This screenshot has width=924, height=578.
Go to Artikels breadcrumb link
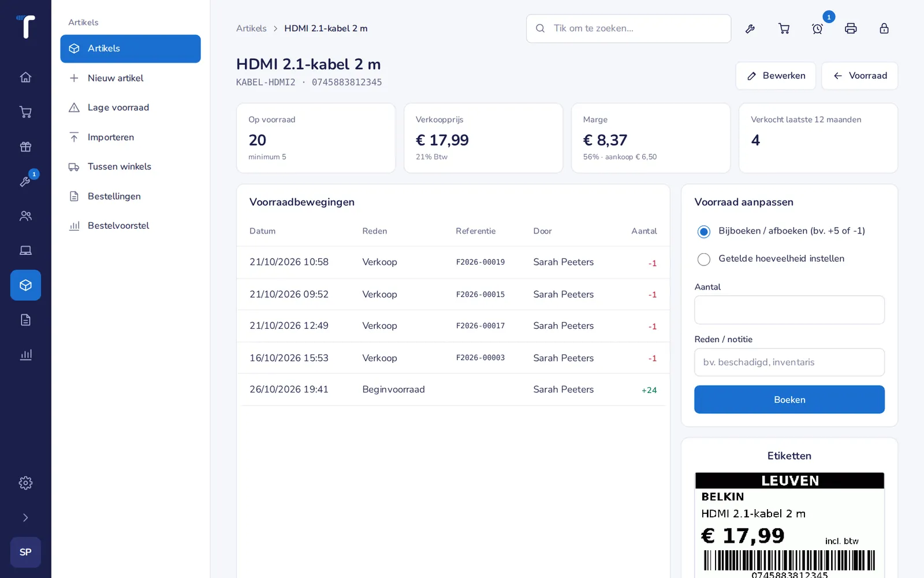pos(251,28)
